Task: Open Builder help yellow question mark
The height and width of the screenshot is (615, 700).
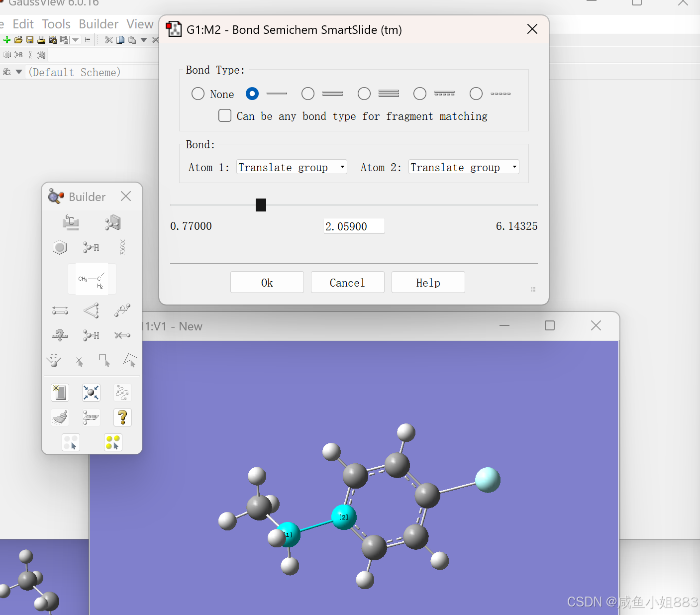Action: coord(122,417)
